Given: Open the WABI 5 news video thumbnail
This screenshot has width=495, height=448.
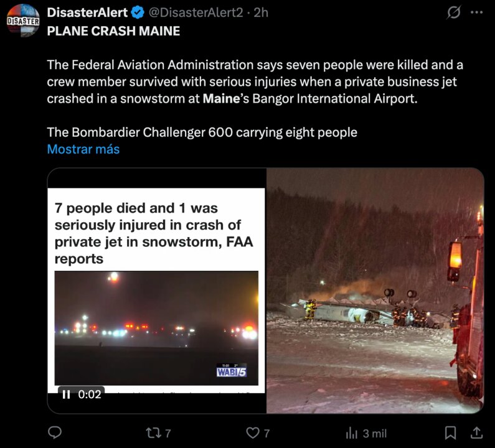Looking at the screenshot, I should [156, 327].
